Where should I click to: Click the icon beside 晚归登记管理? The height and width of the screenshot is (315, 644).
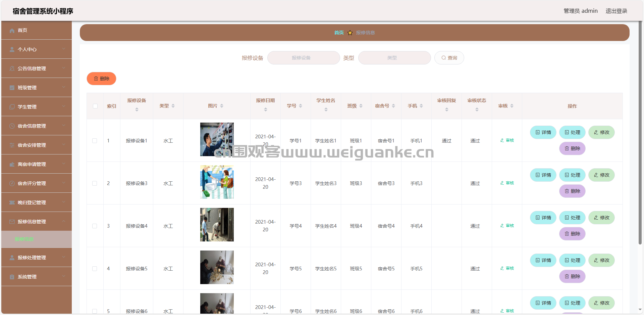(12, 203)
